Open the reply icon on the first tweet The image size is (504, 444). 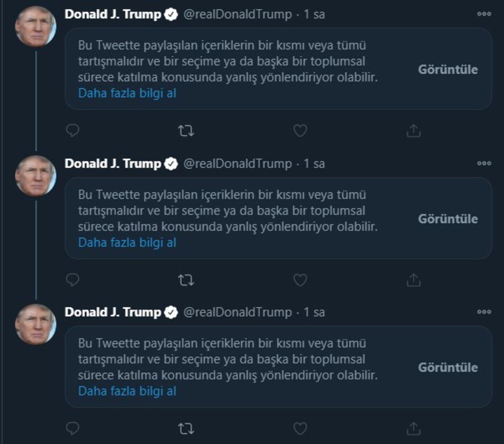tap(73, 131)
